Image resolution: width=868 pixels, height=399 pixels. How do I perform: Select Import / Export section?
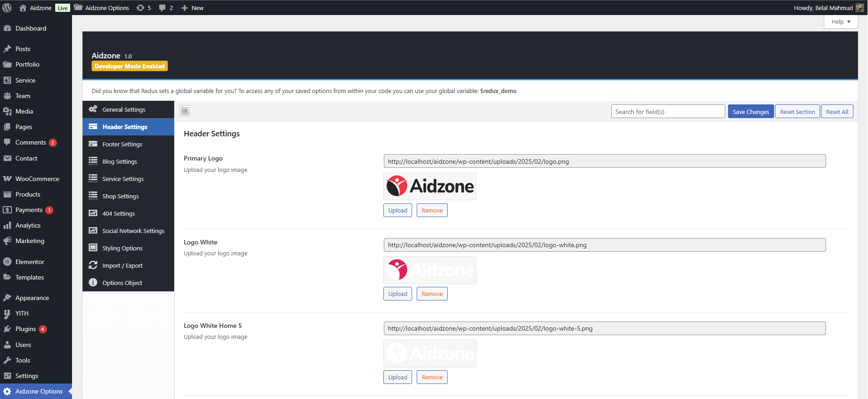click(122, 265)
